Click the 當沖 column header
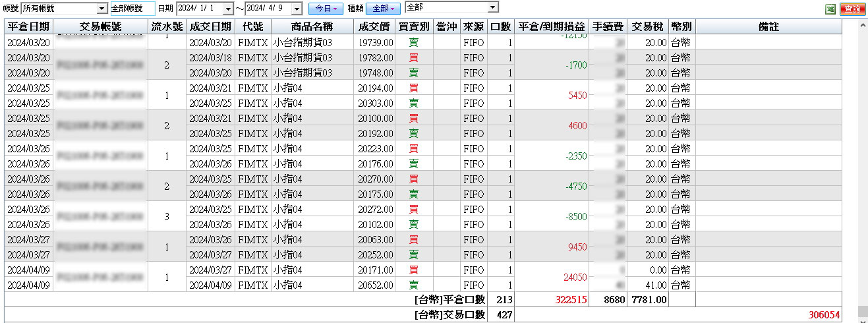This screenshot has width=868, height=323. point(446,26)
